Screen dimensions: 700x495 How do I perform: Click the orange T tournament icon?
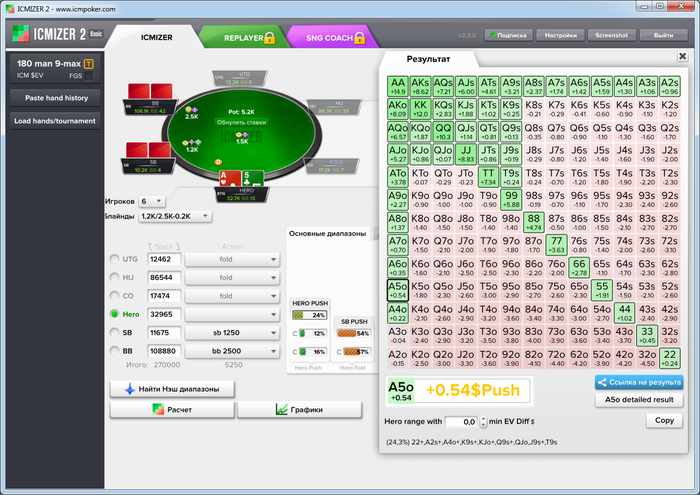(x=89, y=64)
